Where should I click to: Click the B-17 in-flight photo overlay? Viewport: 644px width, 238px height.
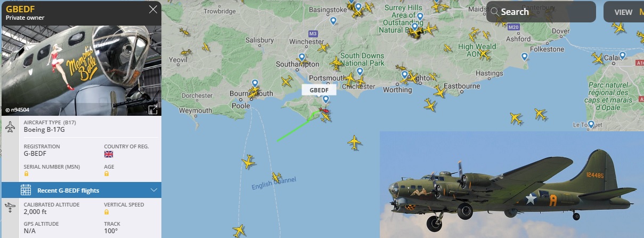click(512, 185)
